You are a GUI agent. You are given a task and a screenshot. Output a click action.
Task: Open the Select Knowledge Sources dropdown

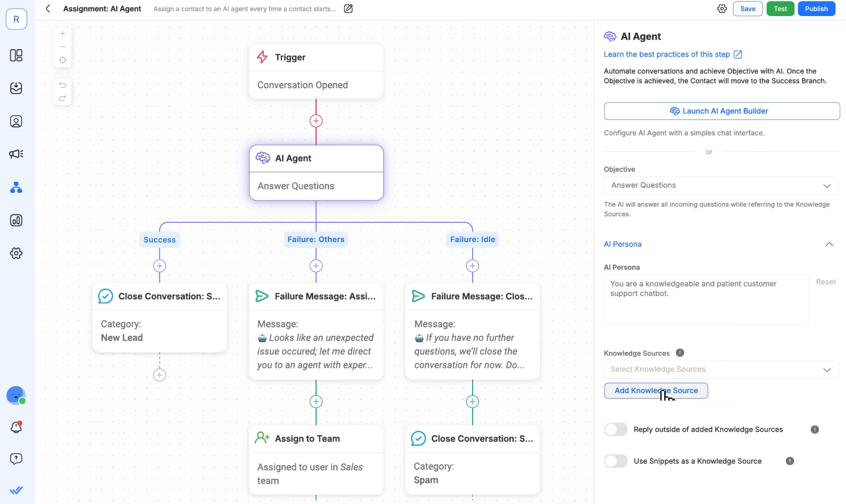click(x=721, y=370)
